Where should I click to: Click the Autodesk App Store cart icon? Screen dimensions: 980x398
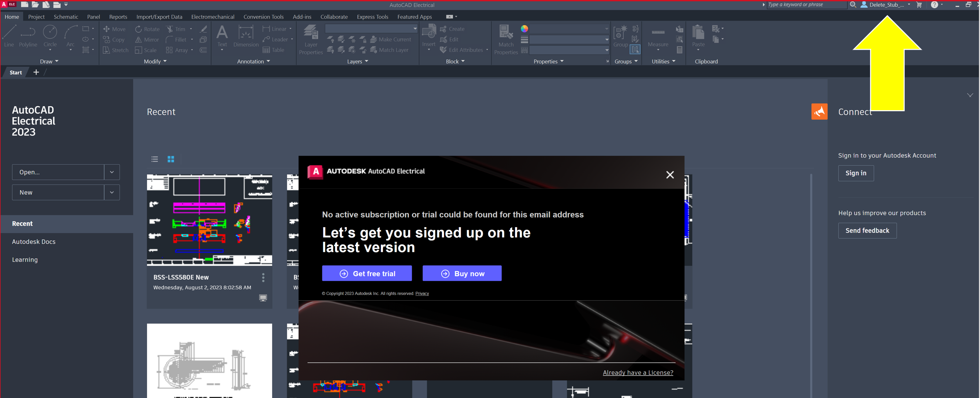click(x=919, y=5)
